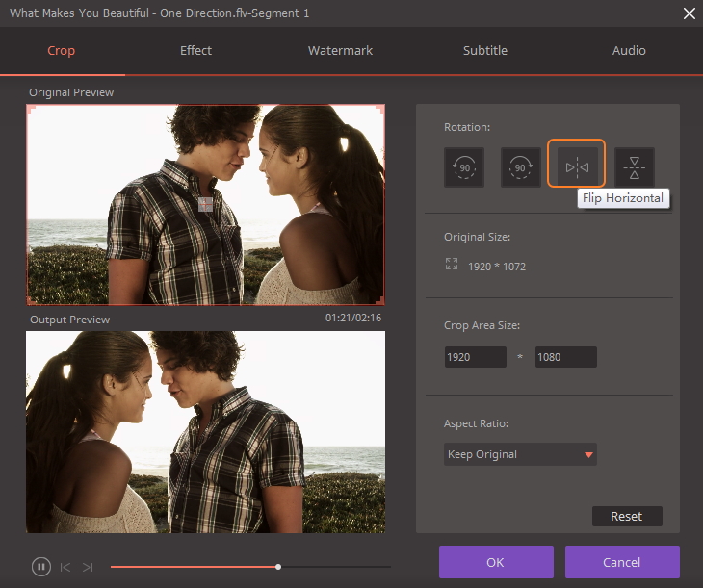Pause the preview playback
The height and width of the screenshot is (588, 703).
[x=40, y=567]
